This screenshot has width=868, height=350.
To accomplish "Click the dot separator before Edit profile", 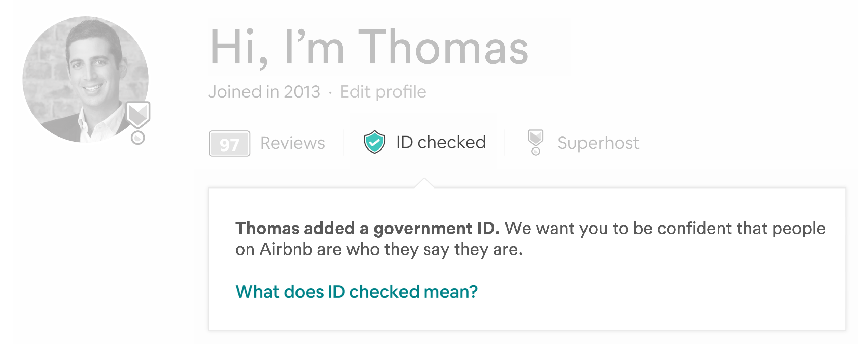I will tap(330, 92).
